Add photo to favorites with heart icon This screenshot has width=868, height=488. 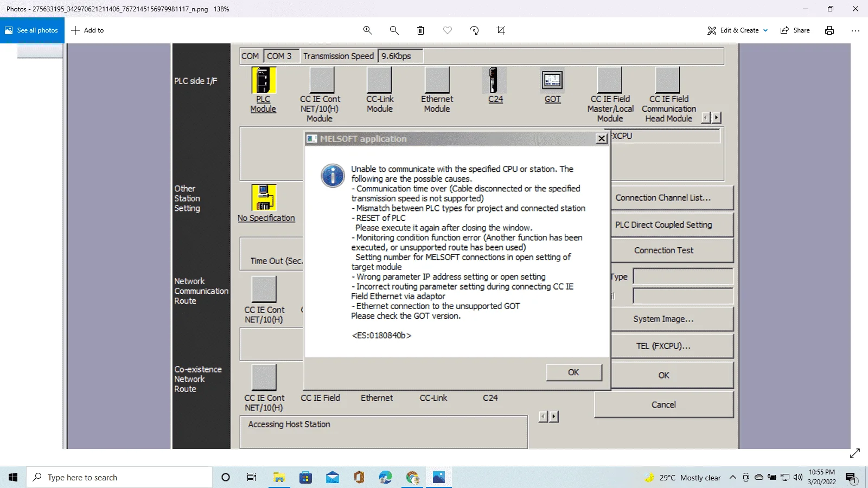tap(448, 30)
